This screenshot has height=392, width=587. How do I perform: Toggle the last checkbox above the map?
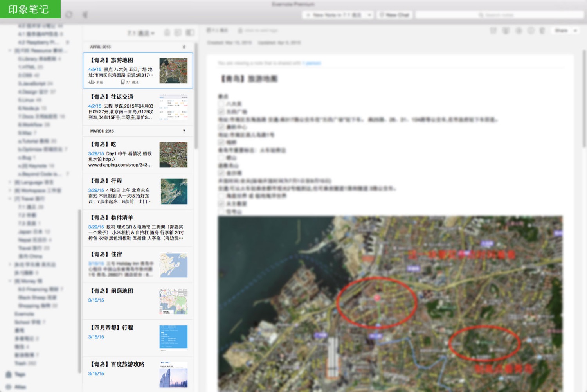click(221, 211)
